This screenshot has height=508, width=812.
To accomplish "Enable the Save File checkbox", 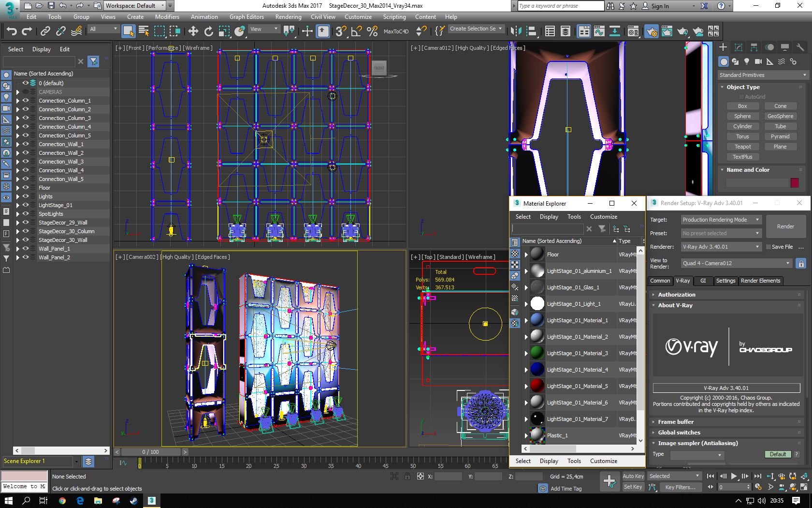I will click(x=768, y=247).
